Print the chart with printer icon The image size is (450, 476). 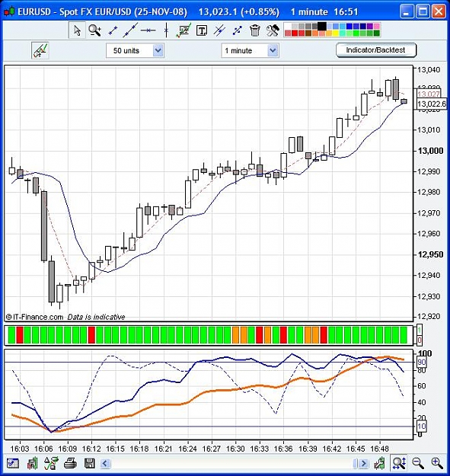click(x=70, y=463)
